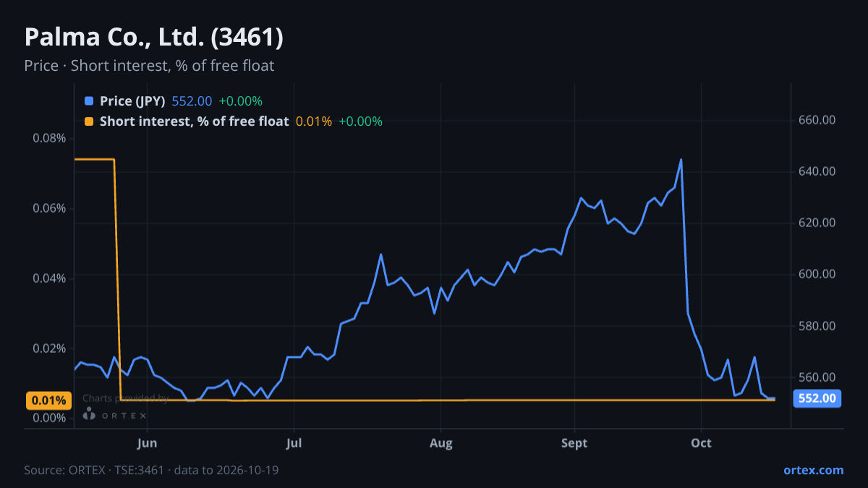Click the +0.00% next to Short interest
This screenshot has height=488, width=868.
coord(360,121)
